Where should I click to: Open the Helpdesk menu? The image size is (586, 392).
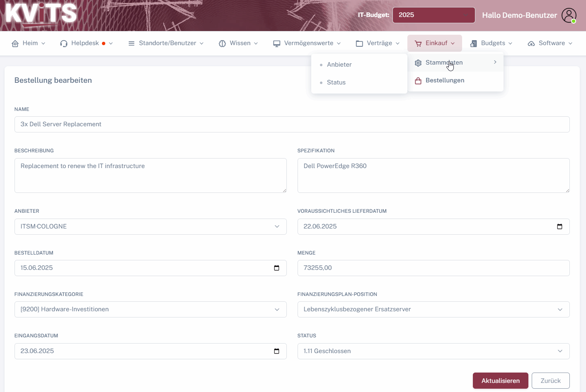click(86, 43)
